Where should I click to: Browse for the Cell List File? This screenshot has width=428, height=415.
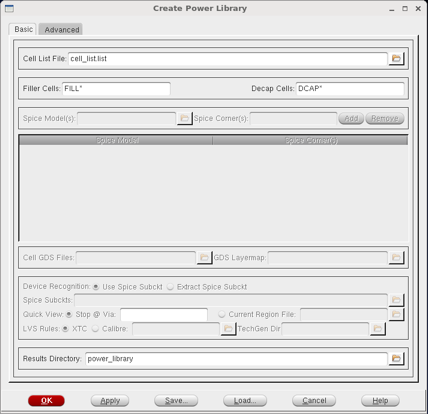[396, 59]
